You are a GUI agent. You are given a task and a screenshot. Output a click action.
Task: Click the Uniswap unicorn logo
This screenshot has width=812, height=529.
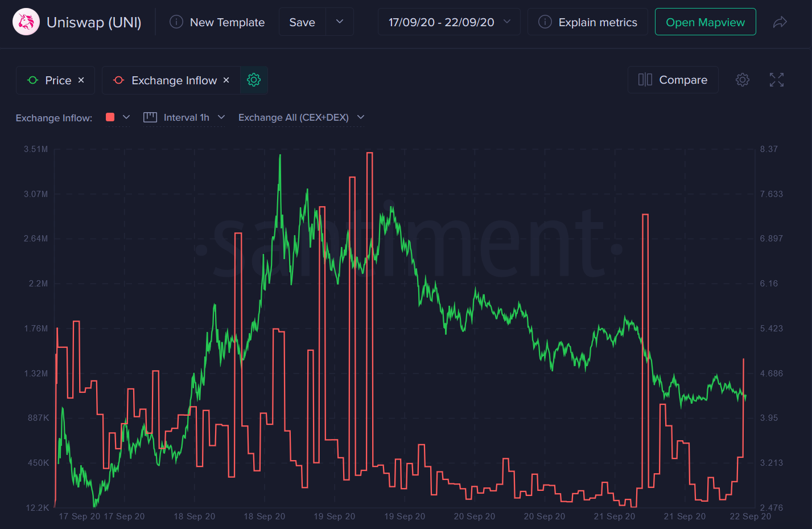tap(26, 22)
